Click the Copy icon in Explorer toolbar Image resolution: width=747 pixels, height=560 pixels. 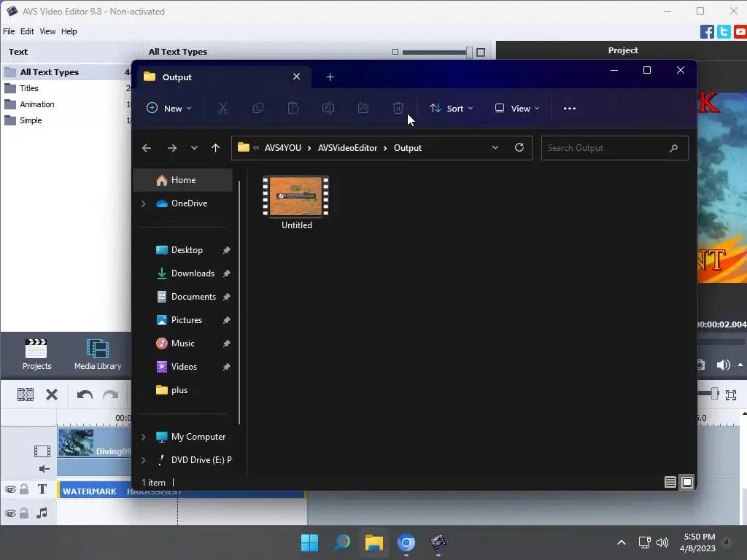258,108
